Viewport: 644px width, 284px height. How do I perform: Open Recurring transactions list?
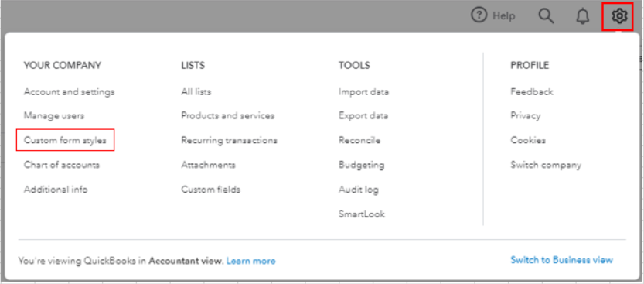coord(229,140)
